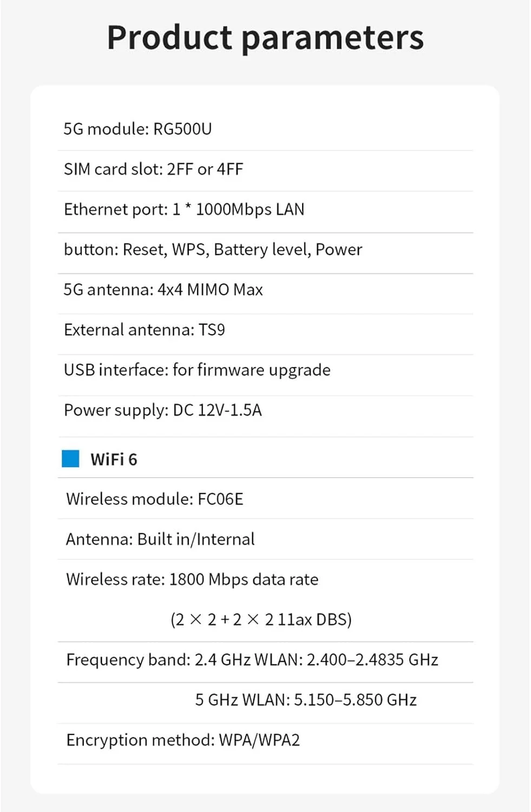Select the 5G module RG500U row
The height and width of the screenshot is (812, 531).
(x=137, y=129)
